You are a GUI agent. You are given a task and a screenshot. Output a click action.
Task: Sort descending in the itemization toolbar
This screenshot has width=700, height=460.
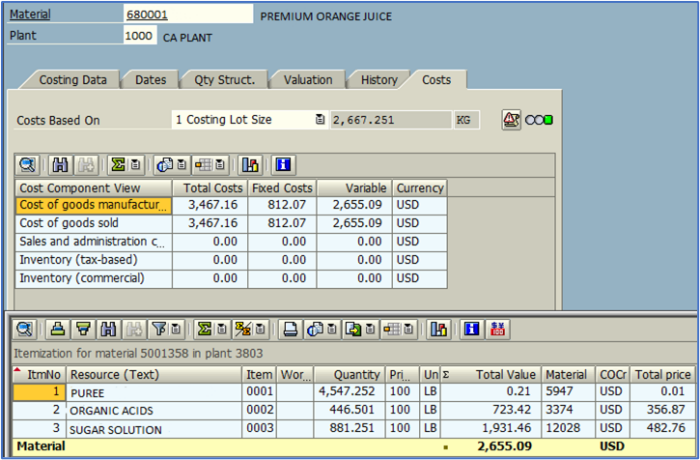click(x=83, y=330)
